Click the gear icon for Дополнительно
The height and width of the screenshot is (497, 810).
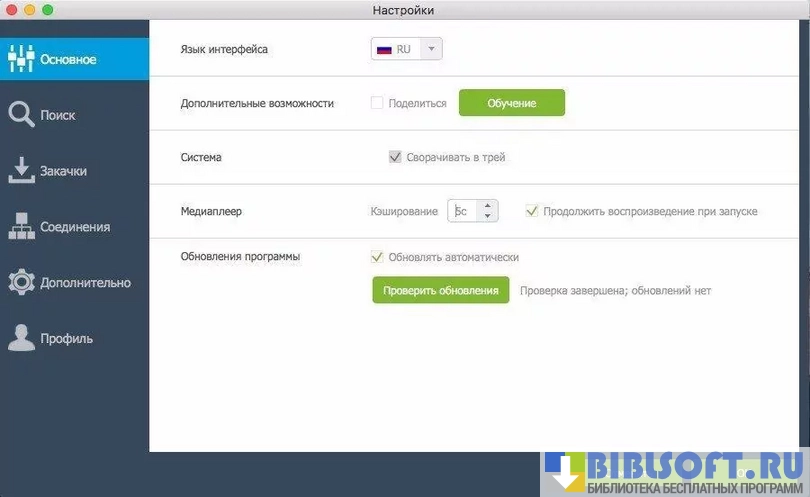point(21,283)
